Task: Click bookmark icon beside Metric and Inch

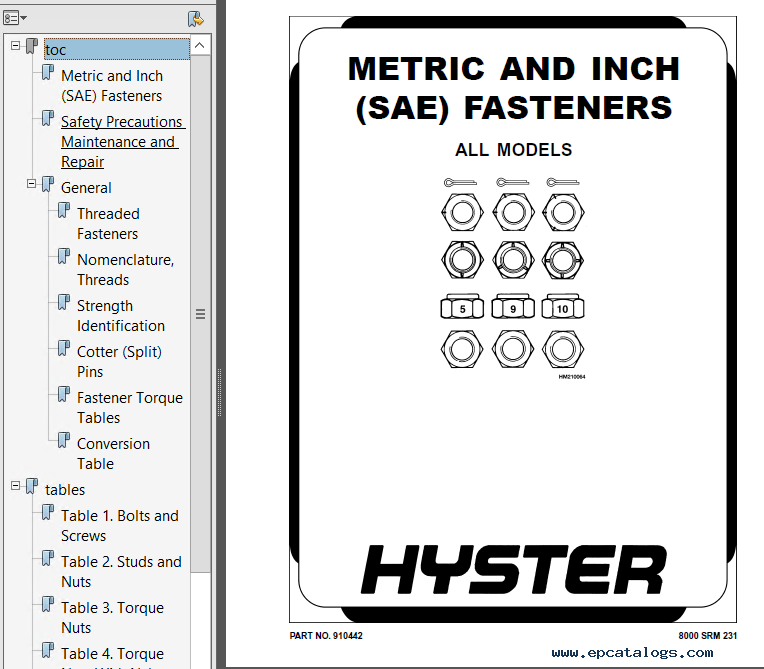Action: click(48, 73)
